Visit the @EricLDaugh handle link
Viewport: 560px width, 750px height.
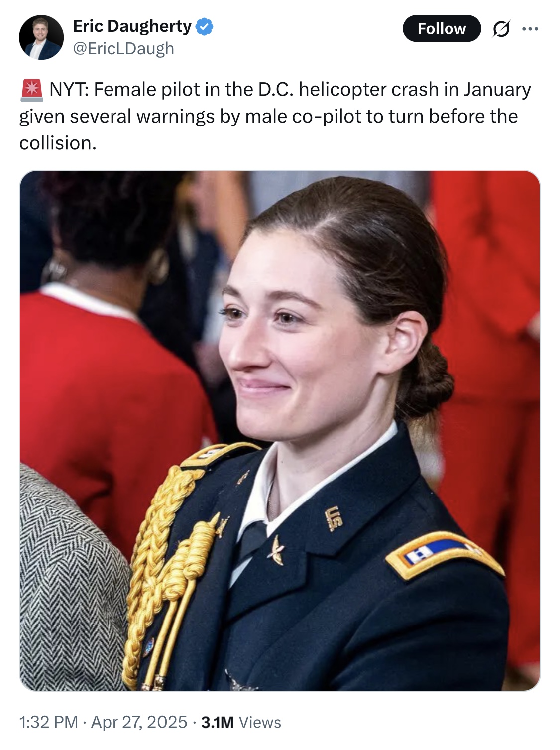pos(123,49)
